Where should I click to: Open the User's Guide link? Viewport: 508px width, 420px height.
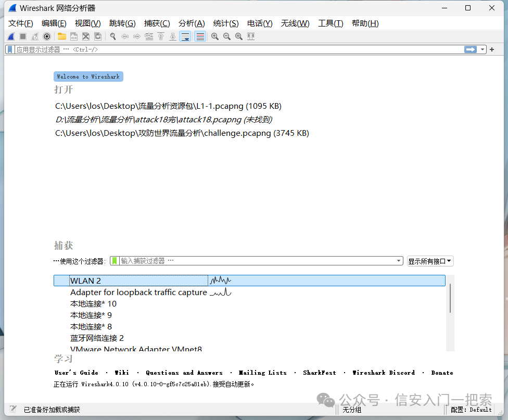[x=77, y=373]
